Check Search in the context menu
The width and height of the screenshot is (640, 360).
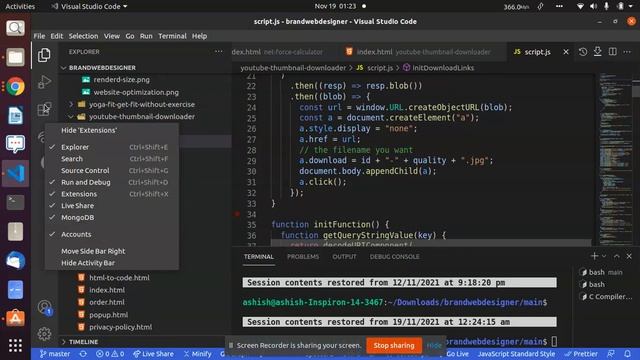click(111, 159)
